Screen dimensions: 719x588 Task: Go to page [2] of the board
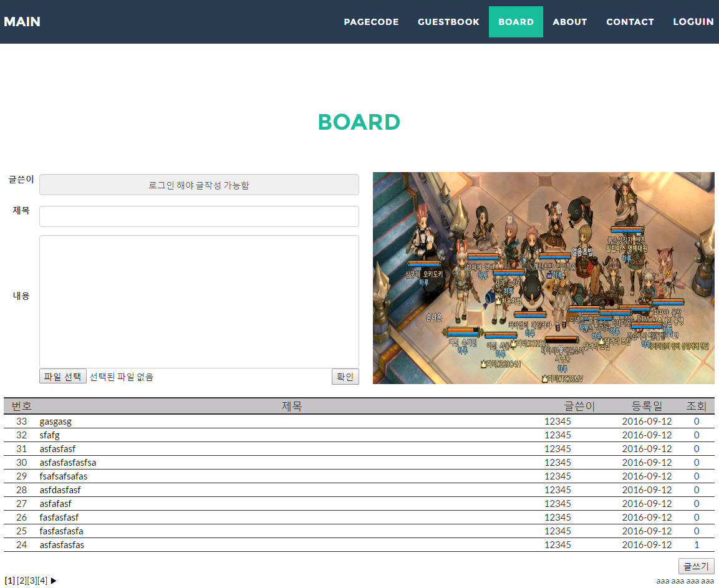[21, 581]
